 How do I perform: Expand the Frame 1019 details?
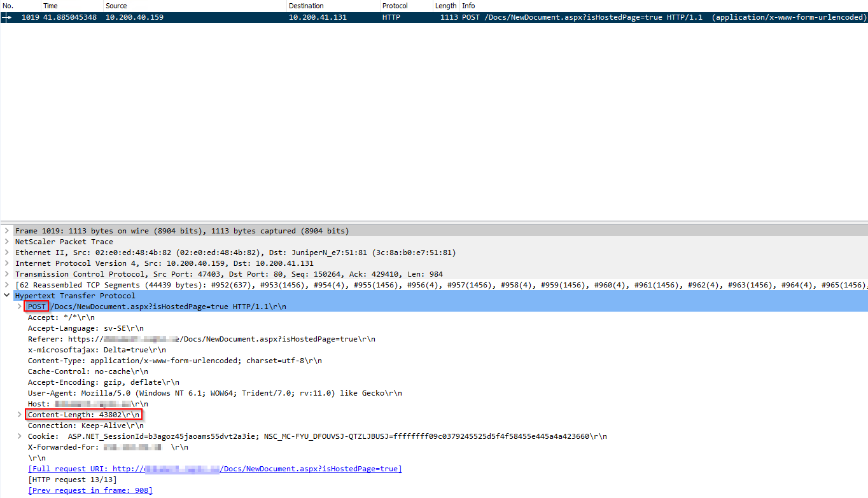(x=8, y=231)
